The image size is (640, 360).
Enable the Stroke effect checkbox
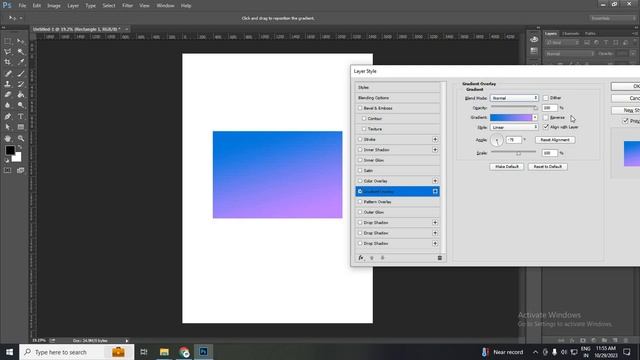360,139
